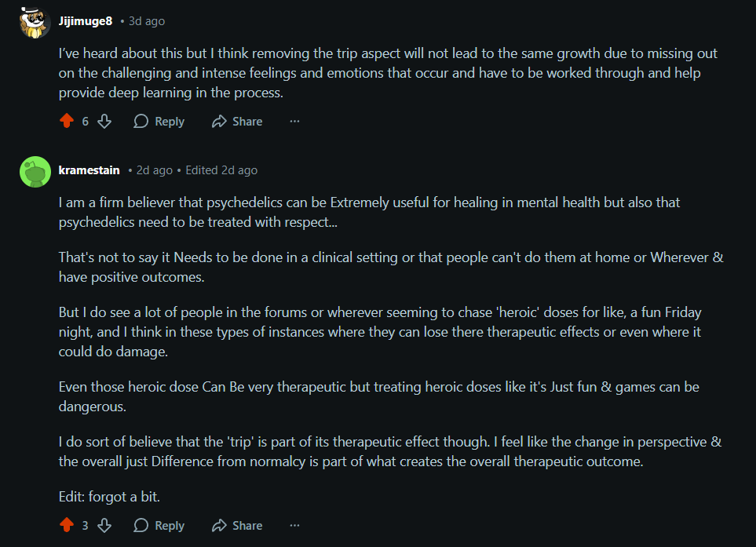Toggle the upvote on kramestain's comment
Viewport: 756px width, 547px height.
tap(67, 526)
